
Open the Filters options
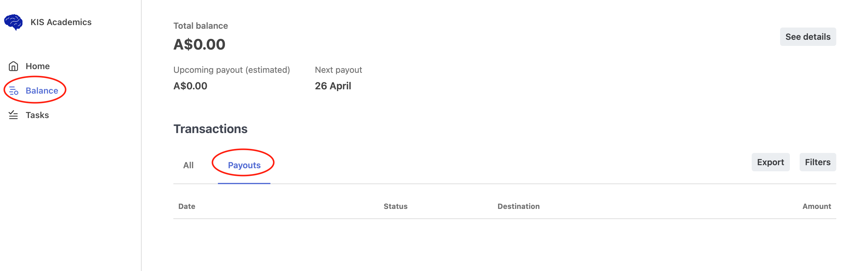(x=817, y=162)
